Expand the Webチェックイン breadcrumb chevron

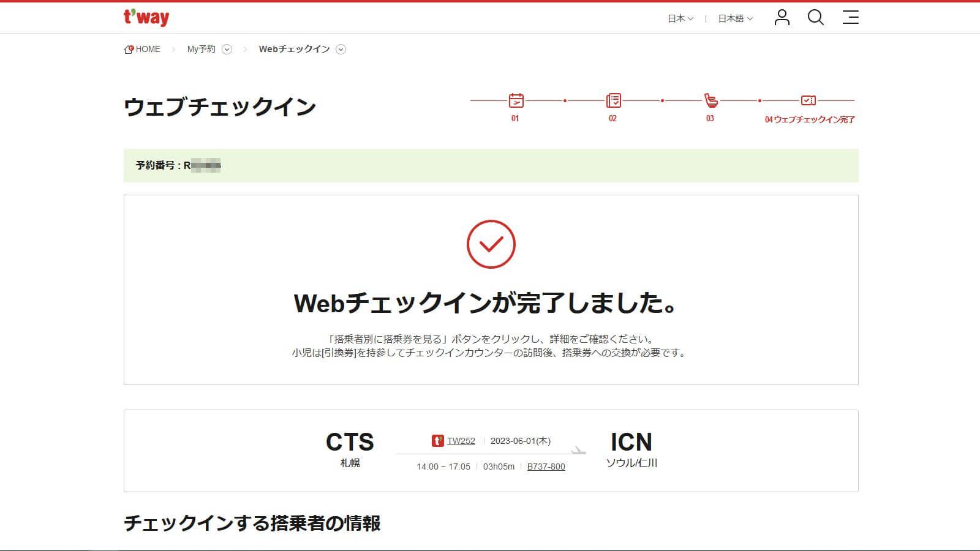pyautogui.click(x=342, y=49)
